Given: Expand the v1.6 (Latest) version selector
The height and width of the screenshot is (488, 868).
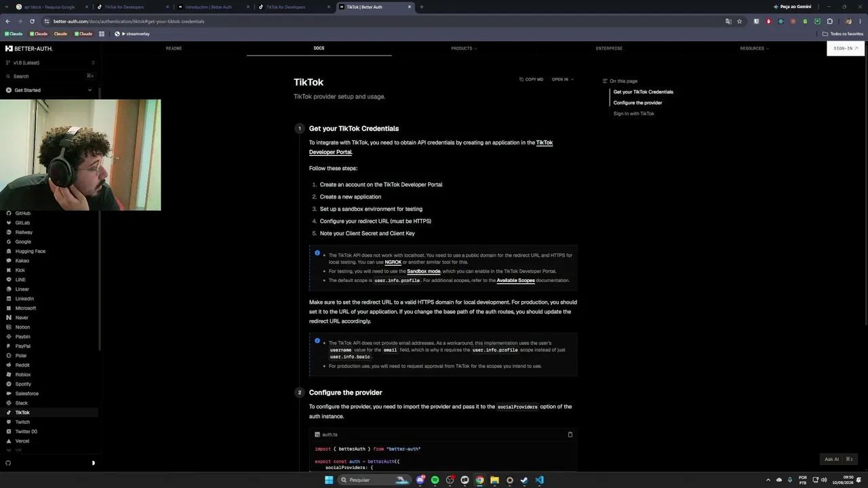Looking at the screenshot, I should [50, 63].
